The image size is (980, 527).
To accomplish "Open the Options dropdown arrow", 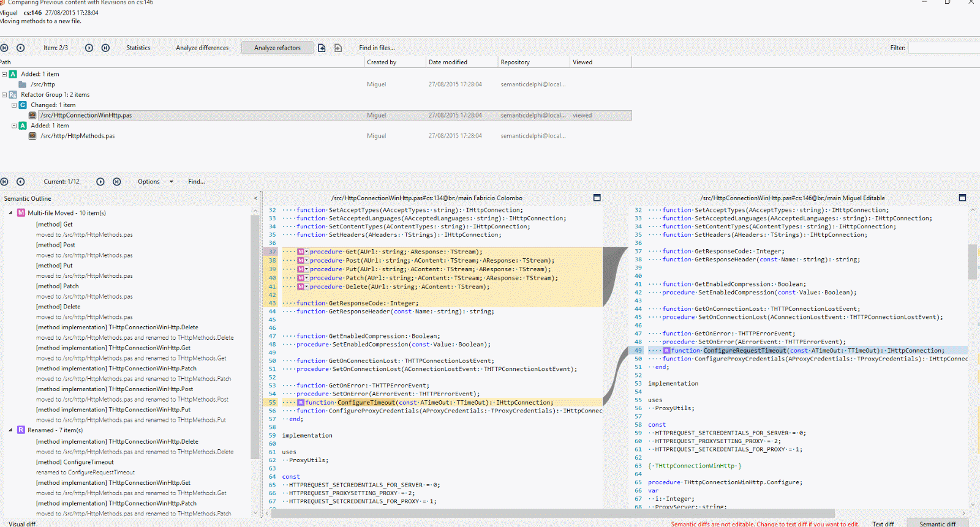I will point(171,182).
